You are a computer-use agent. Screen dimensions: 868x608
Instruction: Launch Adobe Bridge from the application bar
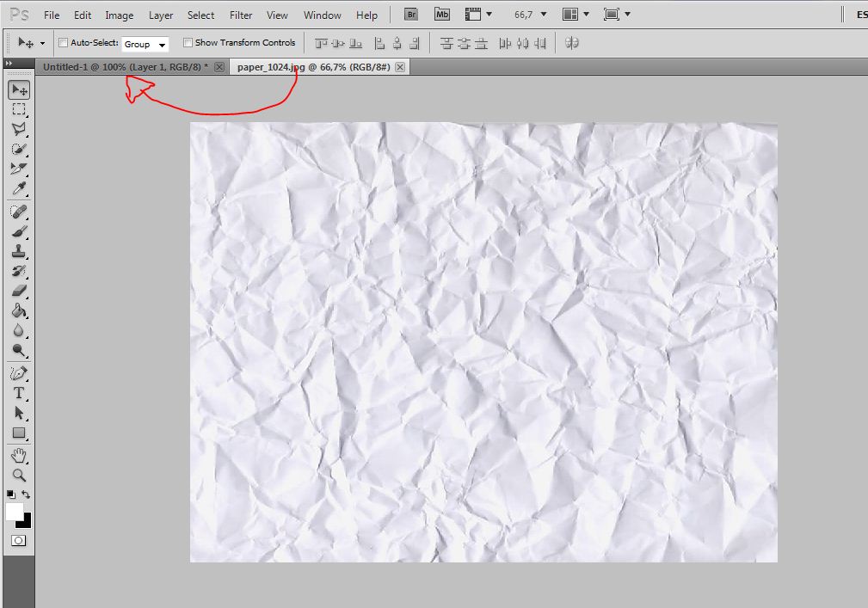[410, 14]
